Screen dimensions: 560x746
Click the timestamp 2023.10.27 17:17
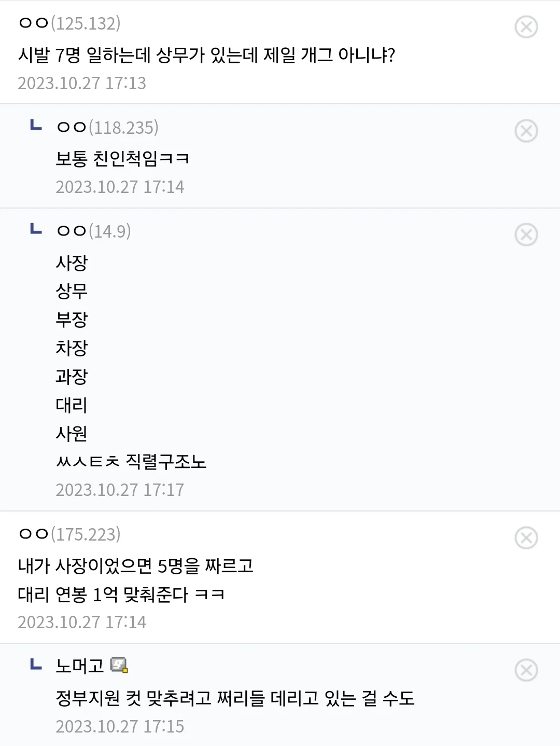[120, 490]
